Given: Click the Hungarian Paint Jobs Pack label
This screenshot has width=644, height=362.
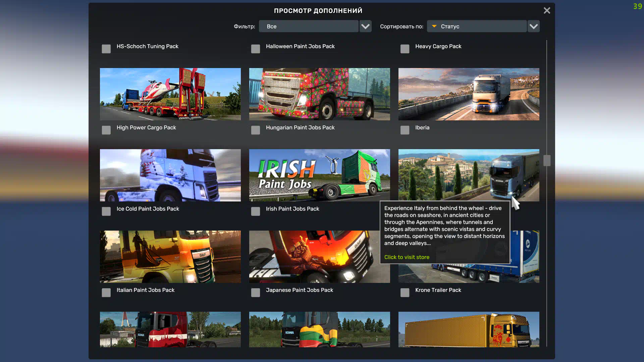Looking at the screenshot, I should coord(300,127).
